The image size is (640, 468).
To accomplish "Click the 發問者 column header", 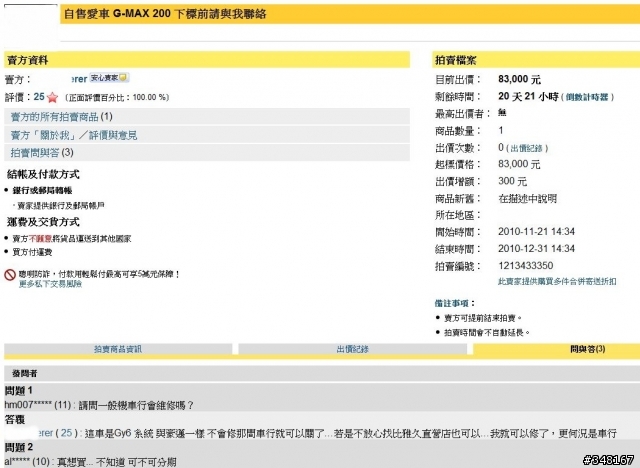I will click(24, 373).
